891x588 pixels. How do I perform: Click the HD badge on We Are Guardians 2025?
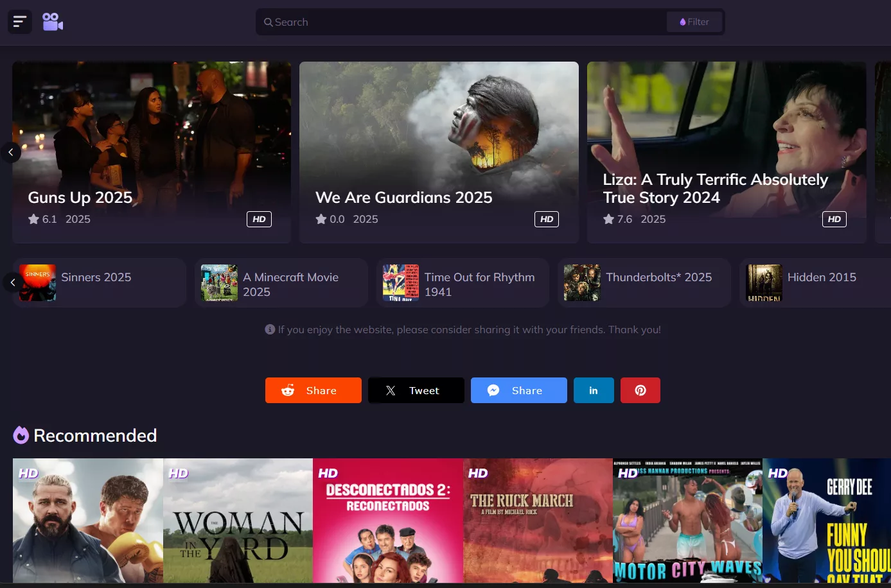pos(547,219)
